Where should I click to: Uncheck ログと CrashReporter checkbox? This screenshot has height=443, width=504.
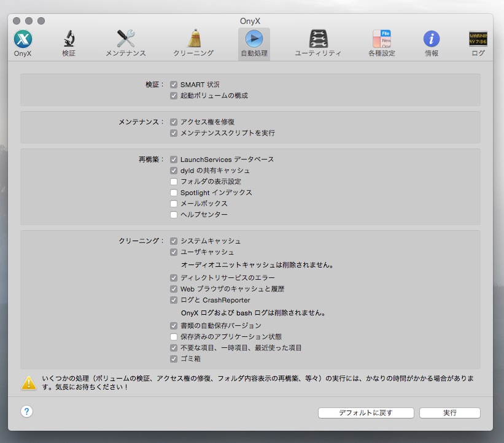click(x=174, y=300)
